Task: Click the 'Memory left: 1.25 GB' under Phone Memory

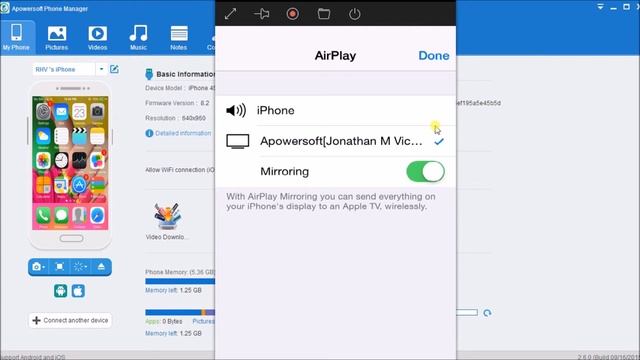Action: [x=173, y=290]
